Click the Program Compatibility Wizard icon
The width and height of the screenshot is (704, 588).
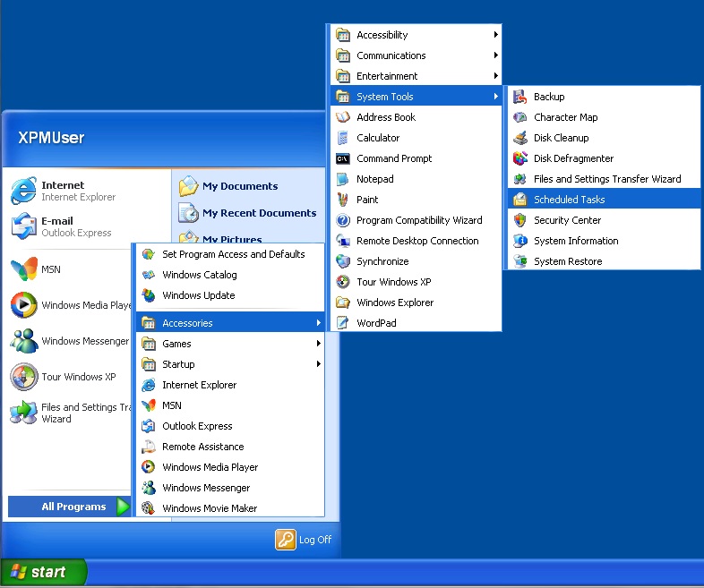(x=343, y=220)
